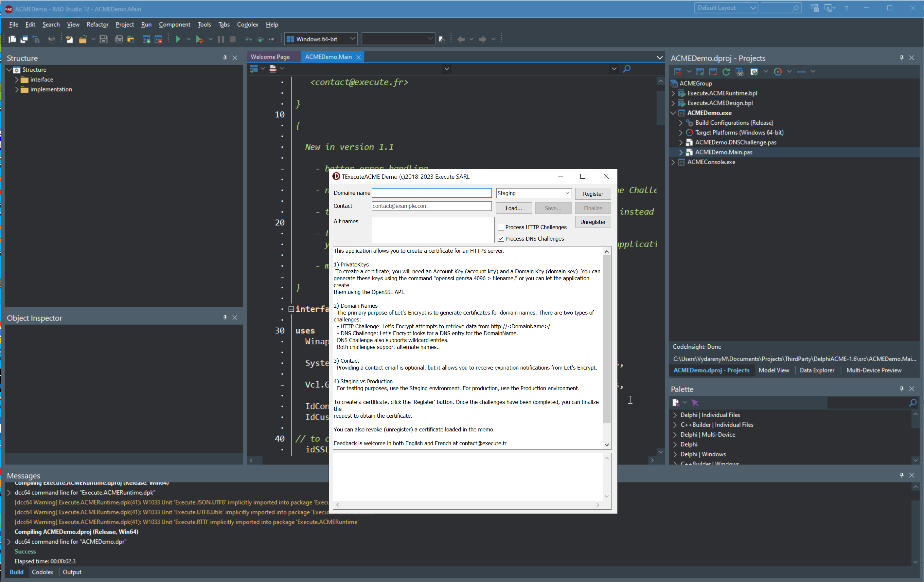Click the Program Reset stop icon
Viewport: 924px width, 582px height.
click(233, 39)
